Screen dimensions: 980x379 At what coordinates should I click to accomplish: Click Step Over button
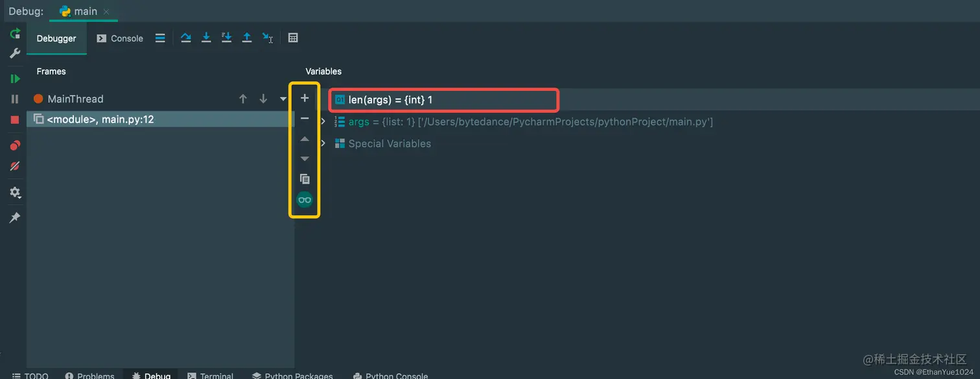[x=186, y=38]
